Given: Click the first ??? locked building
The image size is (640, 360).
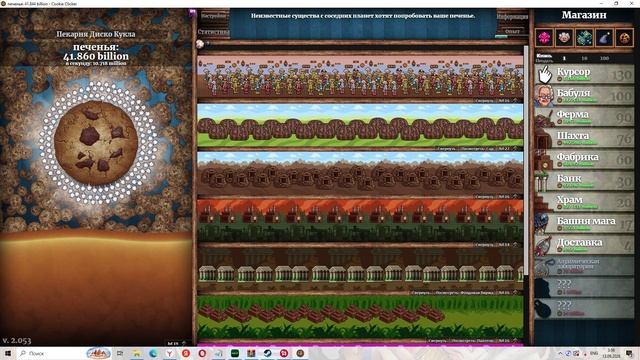Looking at the screenshot, I should coord(584,287).
